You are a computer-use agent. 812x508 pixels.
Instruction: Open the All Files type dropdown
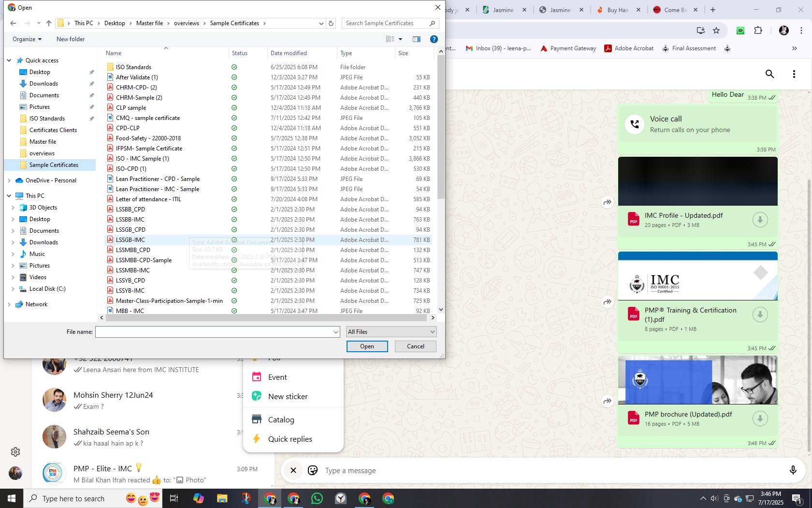coord(391,332)
